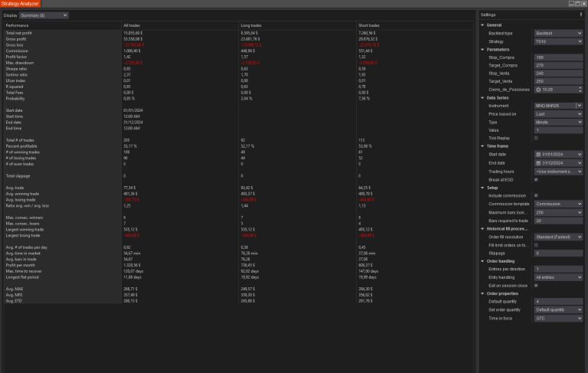Click the Stop_Compra value field
588x373 pixels.
point(558,57)
